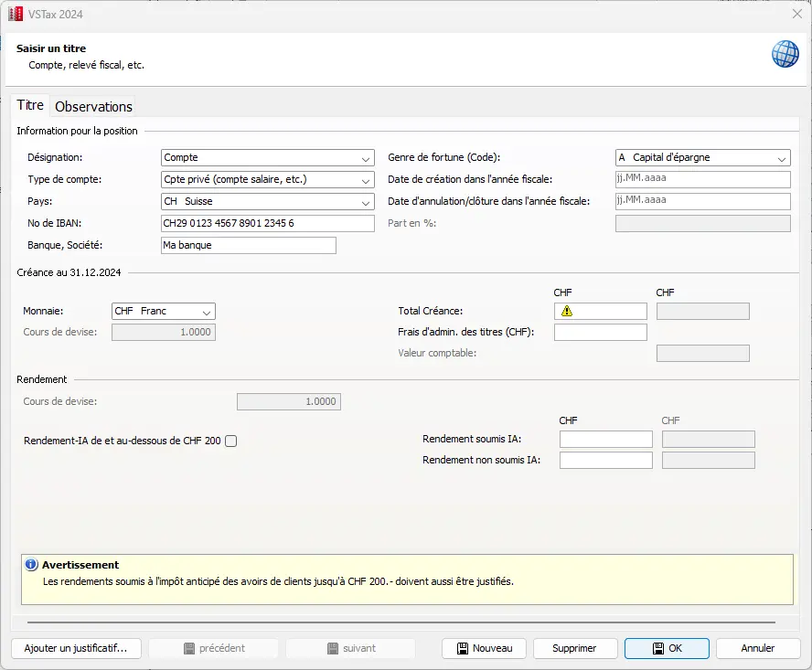The image size is (812, 670).
Task: Select the Titre tab
Action: coord(30,106)
